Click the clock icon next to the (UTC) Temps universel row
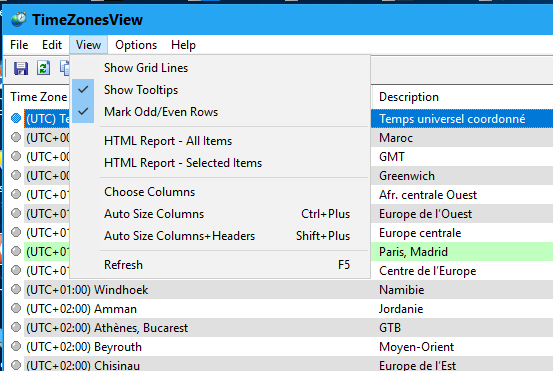This screenshot has width=553, height=371. 16,118
